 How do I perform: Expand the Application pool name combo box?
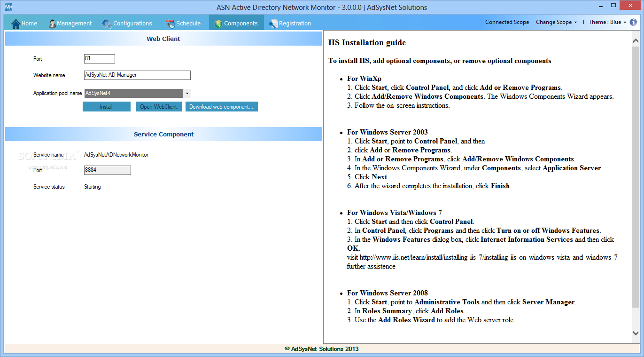(186, 93)
